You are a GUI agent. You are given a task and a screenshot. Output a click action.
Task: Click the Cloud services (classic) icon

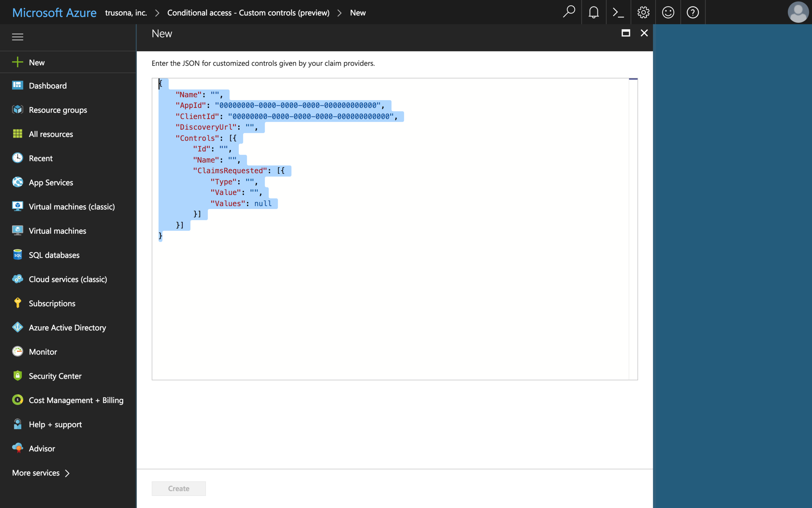click(x=18, y=279)
